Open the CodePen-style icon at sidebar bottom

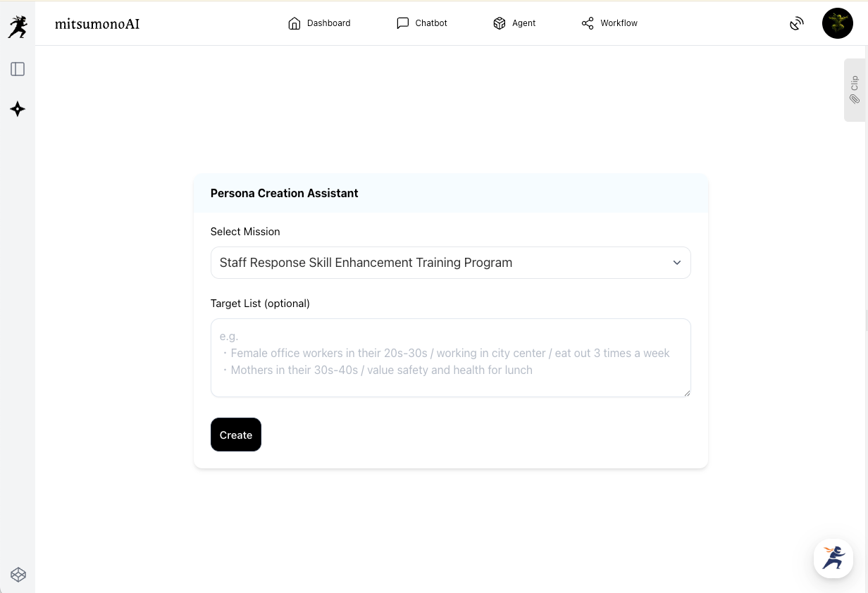[18, 575]
